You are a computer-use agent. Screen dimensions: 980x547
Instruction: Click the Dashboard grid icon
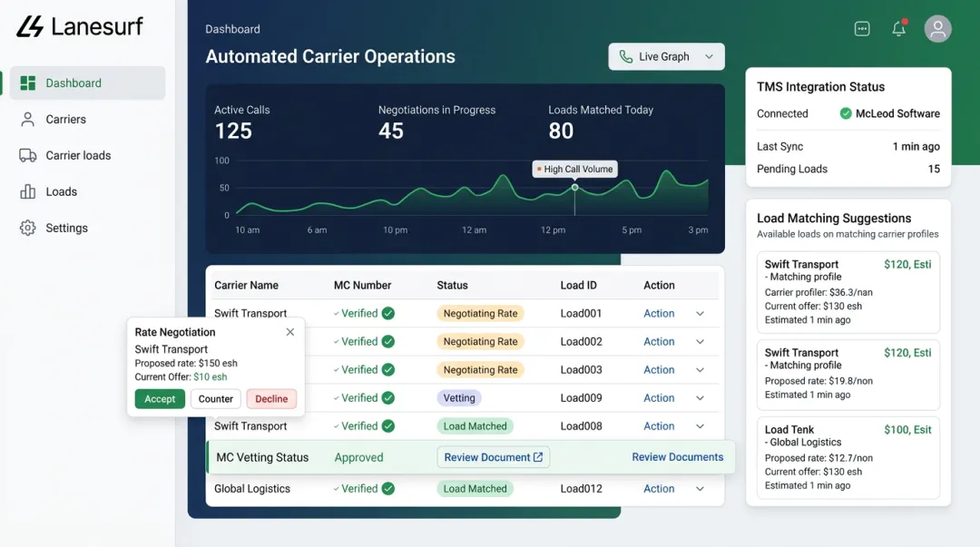[x=27, y=83]
